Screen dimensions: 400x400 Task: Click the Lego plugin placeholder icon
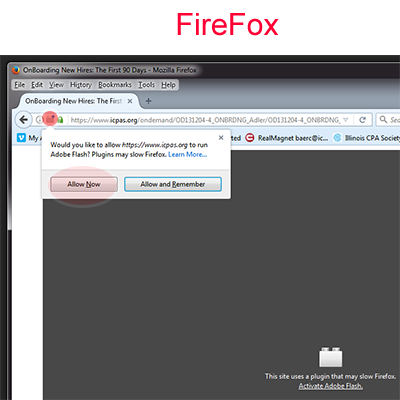coord(331,357)
